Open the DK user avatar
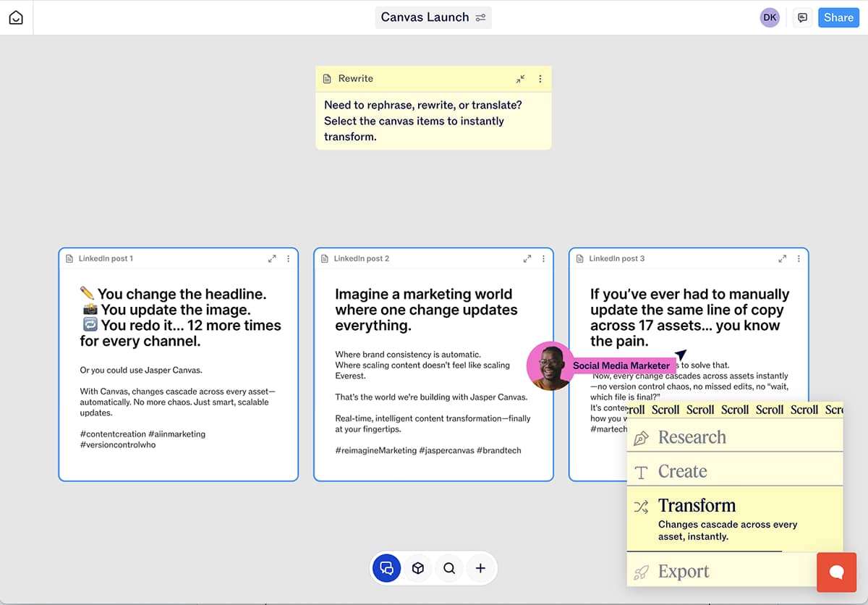 pos(770,17)
